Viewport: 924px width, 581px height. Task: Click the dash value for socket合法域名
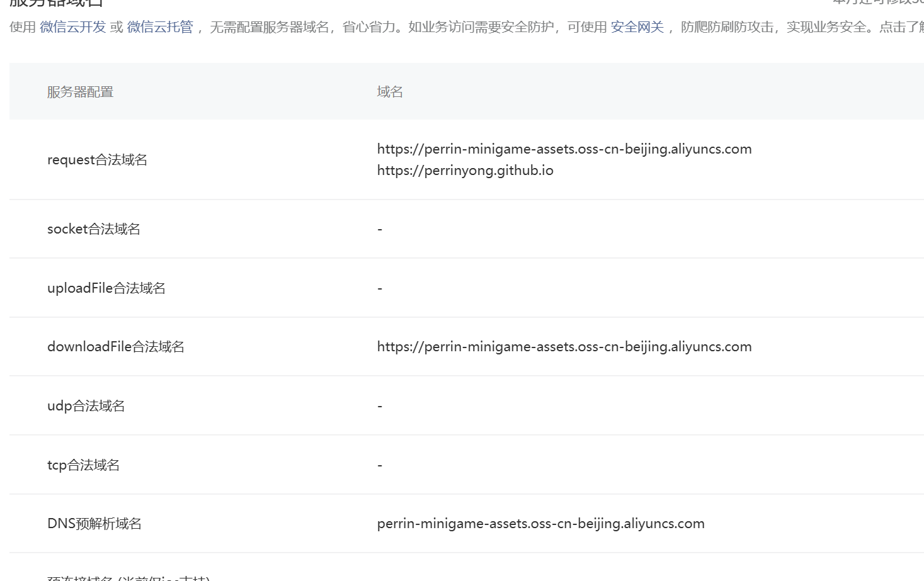(380, 229)
